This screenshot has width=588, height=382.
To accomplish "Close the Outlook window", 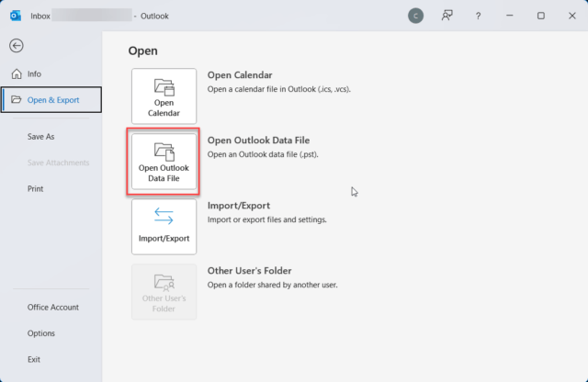I will tap(571, 16).
